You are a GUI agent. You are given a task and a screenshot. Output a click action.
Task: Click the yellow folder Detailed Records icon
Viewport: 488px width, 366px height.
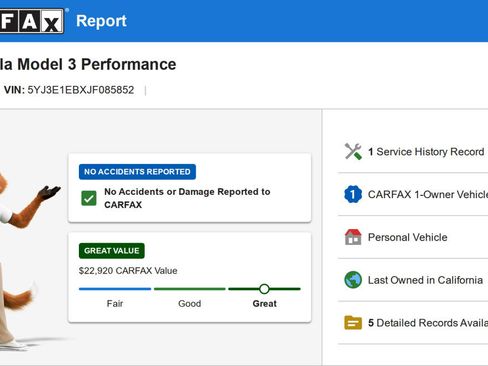pos(353,322)
